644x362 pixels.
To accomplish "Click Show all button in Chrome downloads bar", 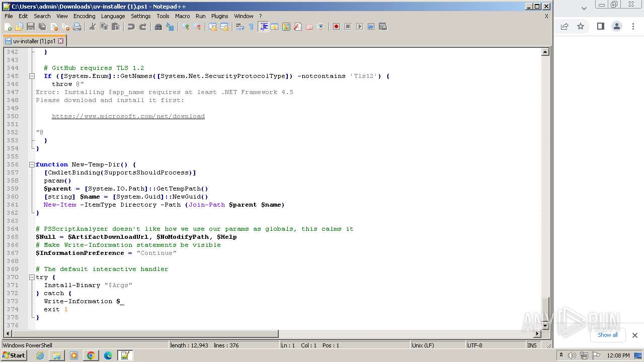I will [607, 335].
